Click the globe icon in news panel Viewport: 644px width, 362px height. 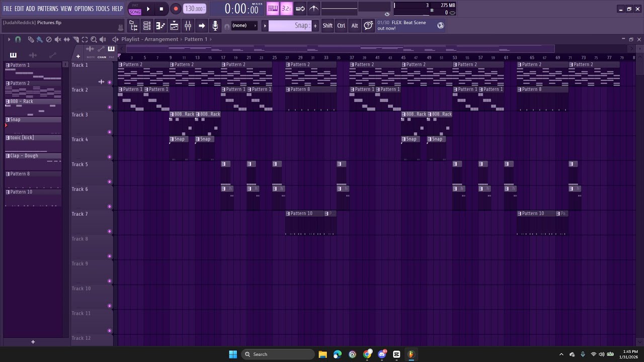point(441,26)
